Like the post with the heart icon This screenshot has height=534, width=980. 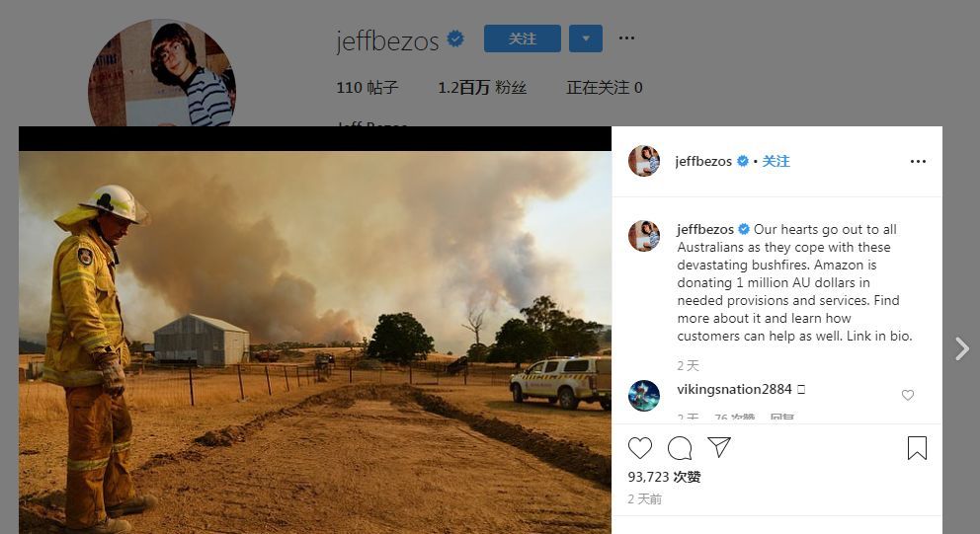pos(640,448)
